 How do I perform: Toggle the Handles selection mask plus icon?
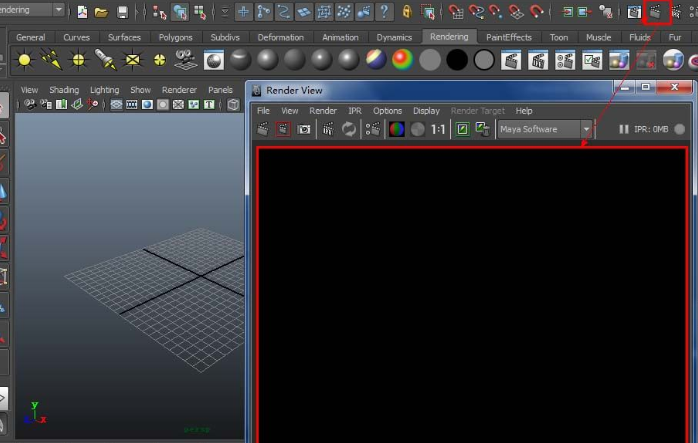point(243,12)
